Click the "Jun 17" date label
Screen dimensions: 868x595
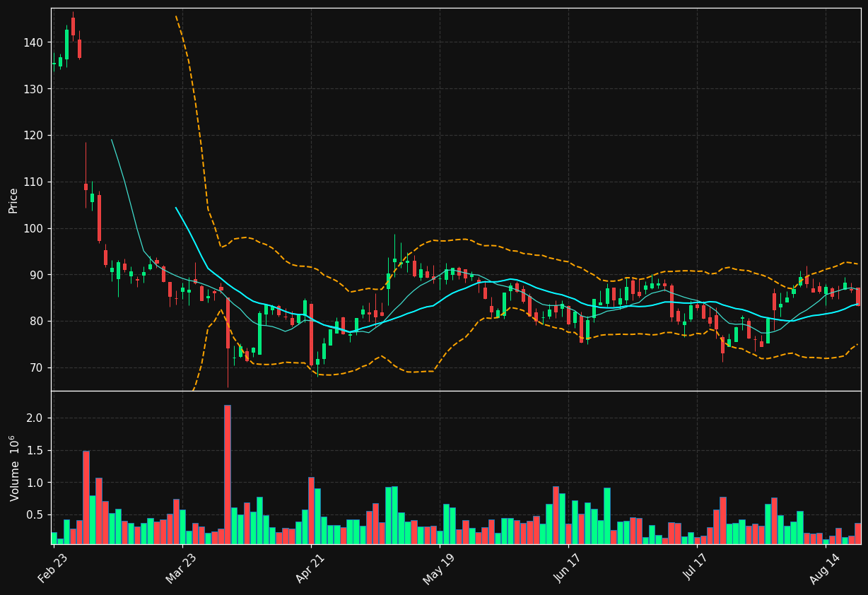pos(568,567)
